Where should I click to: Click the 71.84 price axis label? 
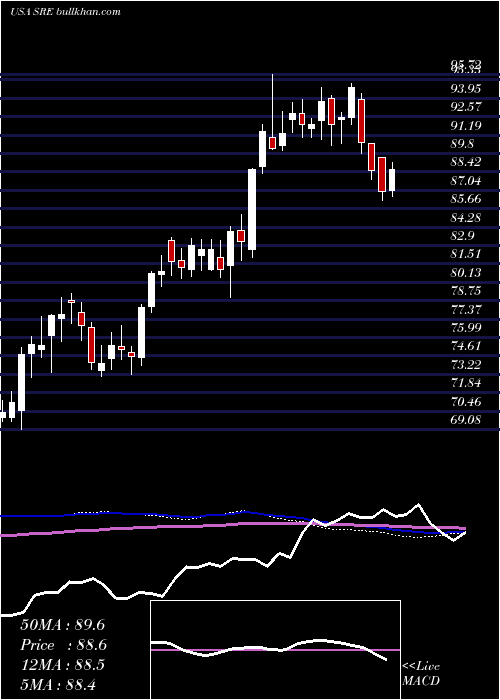click(x=466, y=383)
